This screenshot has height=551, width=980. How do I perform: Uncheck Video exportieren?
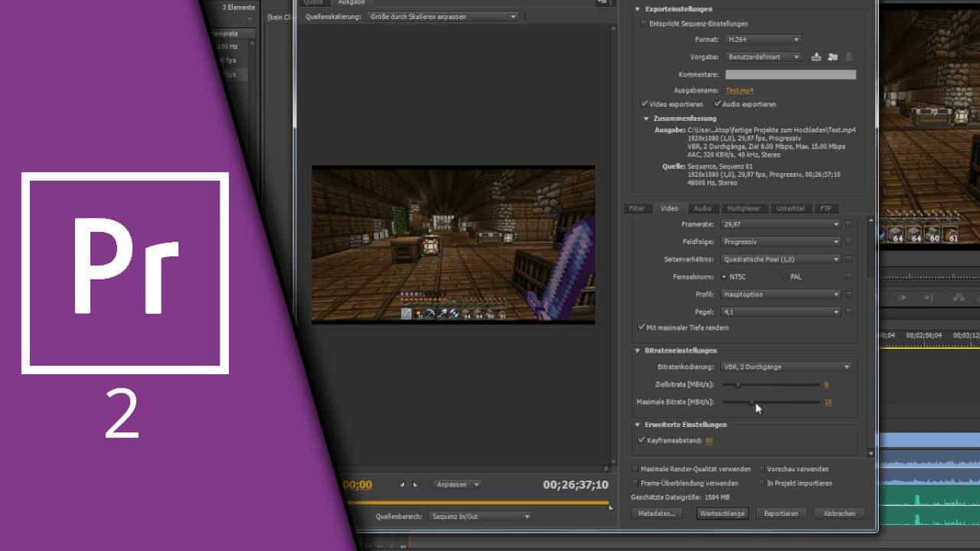coord(645,104)
